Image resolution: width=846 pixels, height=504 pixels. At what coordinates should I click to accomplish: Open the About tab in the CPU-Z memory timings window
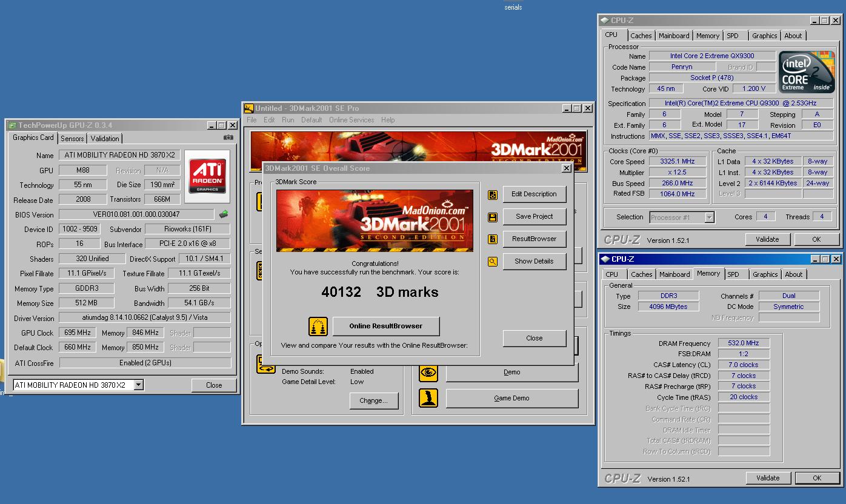(793, 274)
